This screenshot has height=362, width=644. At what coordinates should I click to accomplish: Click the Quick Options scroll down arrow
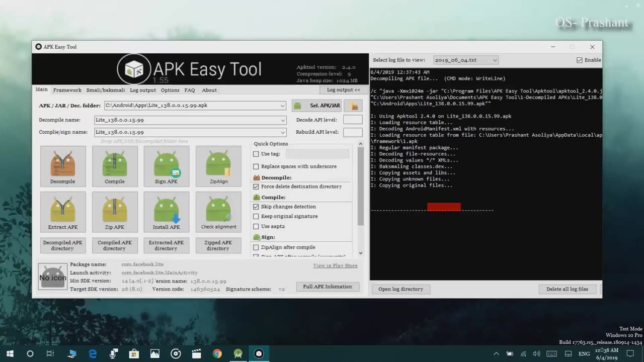(361, 253)
